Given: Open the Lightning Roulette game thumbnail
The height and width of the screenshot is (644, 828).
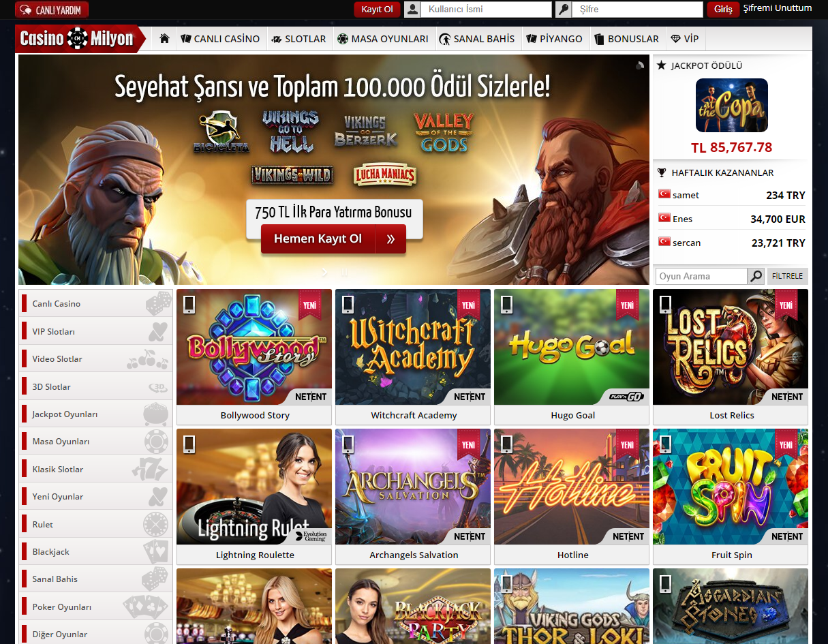Looking at the screenshot, I should pyautogui.click(x=254, y=487).
